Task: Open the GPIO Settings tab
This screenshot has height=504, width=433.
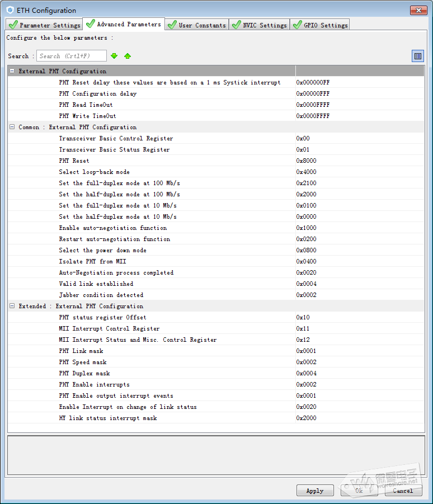Action: pos(320,25)
